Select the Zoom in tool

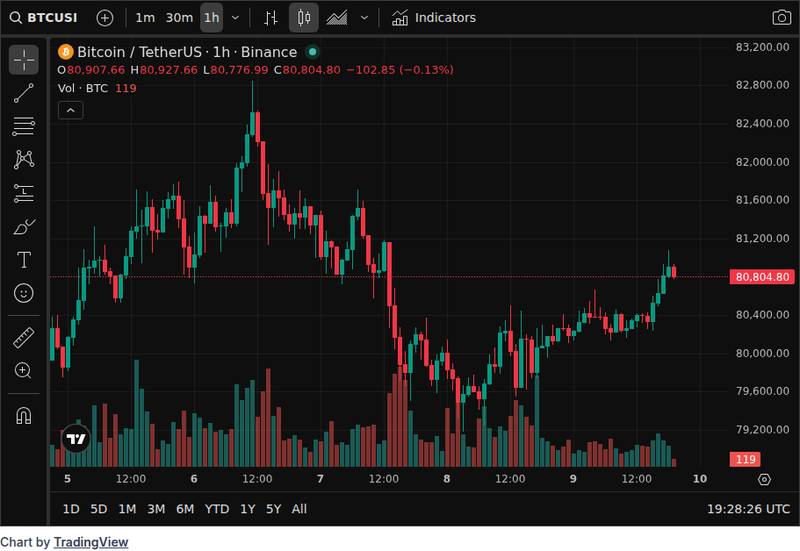(x=23, y=370)
